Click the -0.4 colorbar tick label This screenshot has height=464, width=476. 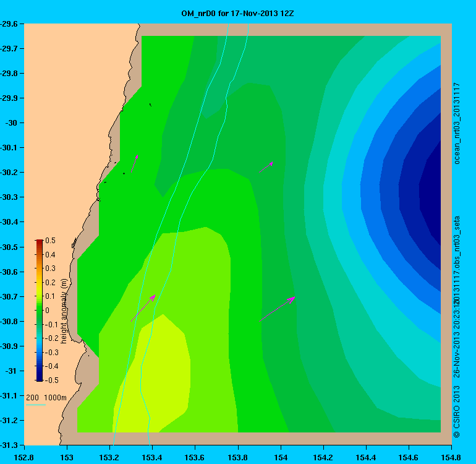pos(51,366)
